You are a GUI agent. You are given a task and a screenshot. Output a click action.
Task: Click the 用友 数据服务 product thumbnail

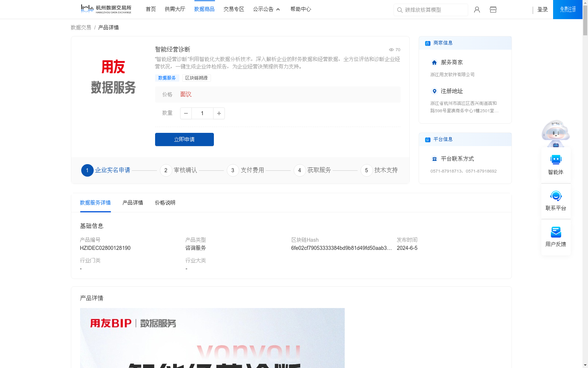click(x=113, y=77)
